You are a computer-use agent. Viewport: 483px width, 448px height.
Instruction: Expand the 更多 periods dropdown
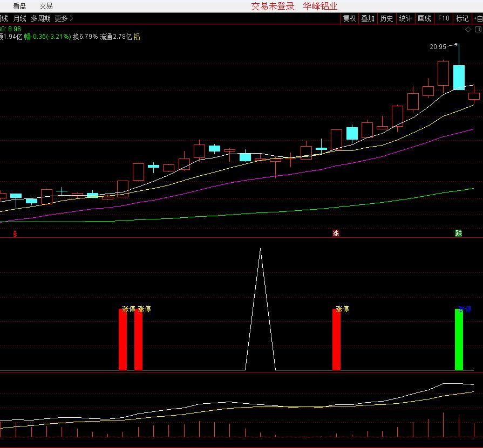tap(64, 18)
